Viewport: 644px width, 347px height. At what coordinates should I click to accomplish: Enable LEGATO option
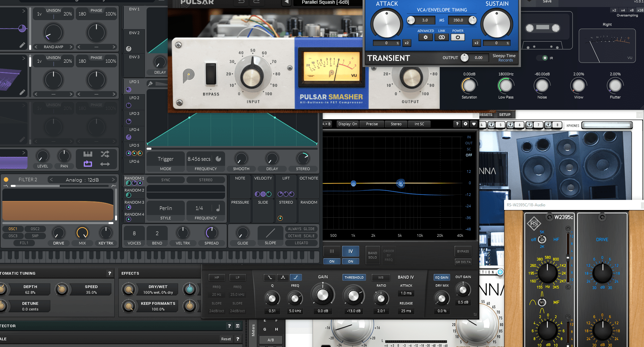coord(301,243)
